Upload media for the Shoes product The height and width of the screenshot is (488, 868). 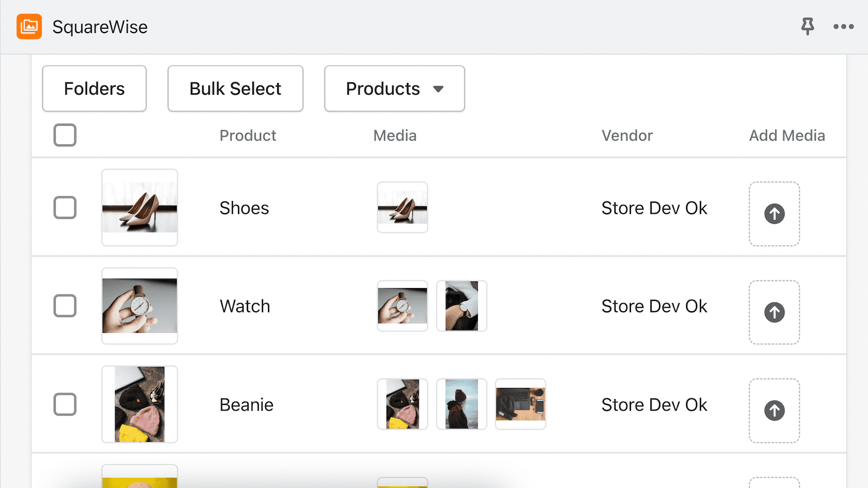pos(774,214)
